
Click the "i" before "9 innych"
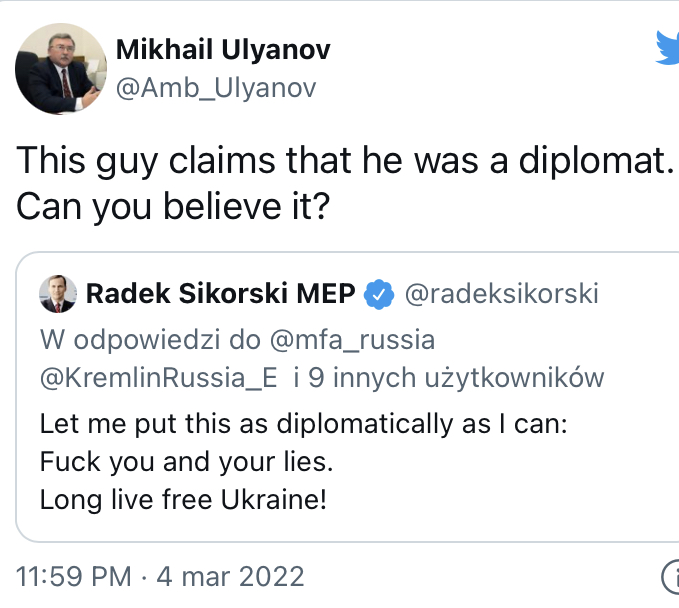[297, 378]
